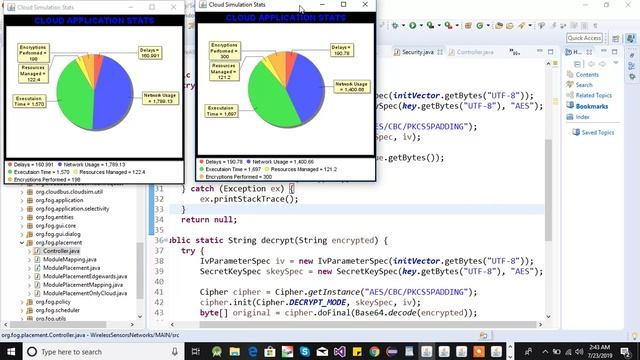This screenshot has width=640, height=360.
Task: Open the Coverage button dropdown arrow
Action: 439,25
